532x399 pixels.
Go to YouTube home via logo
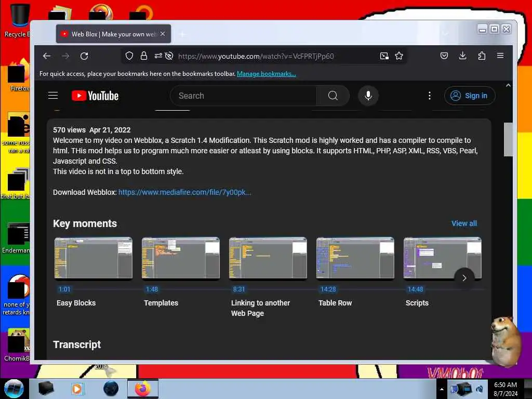(95, 96)
